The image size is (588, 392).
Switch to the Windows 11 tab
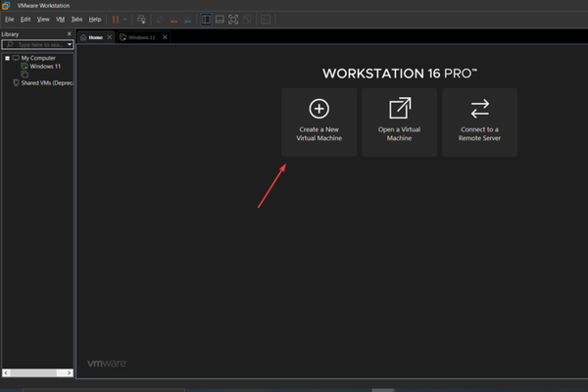pyautogui.click(x=142, y=37)
